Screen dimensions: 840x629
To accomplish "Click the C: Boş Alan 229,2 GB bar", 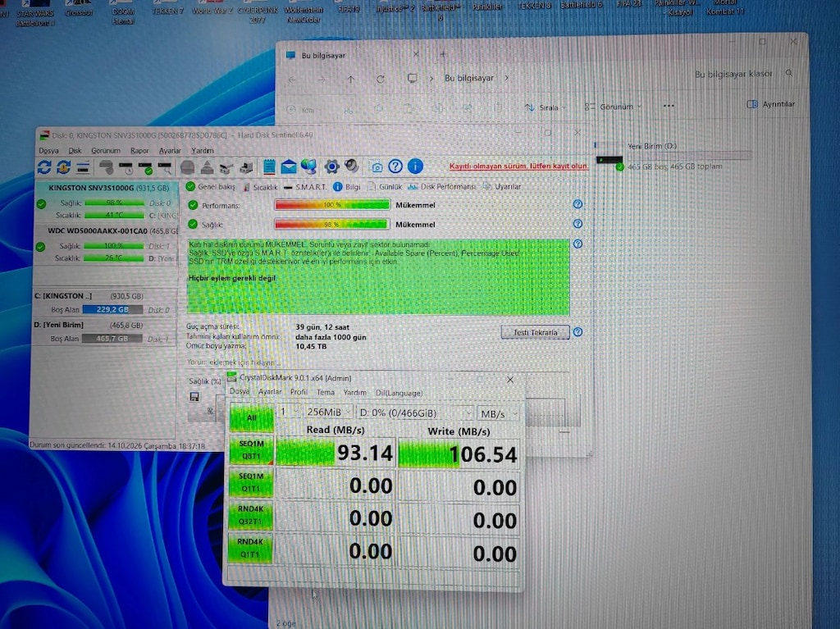I will coord(112,310).
